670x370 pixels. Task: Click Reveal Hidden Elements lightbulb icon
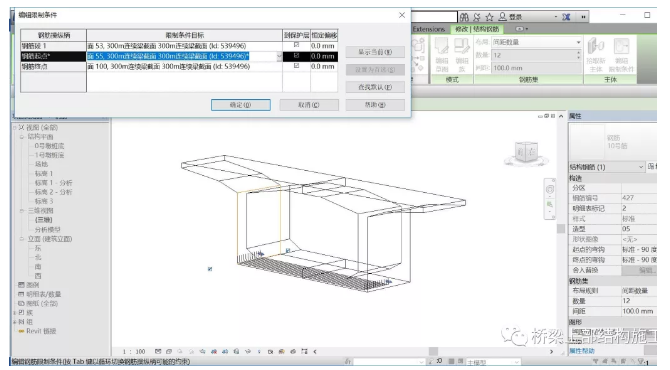[x=259, y=352]
